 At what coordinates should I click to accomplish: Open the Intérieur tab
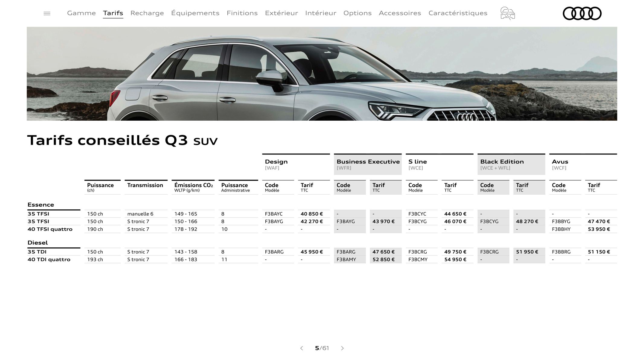(321, 13)
